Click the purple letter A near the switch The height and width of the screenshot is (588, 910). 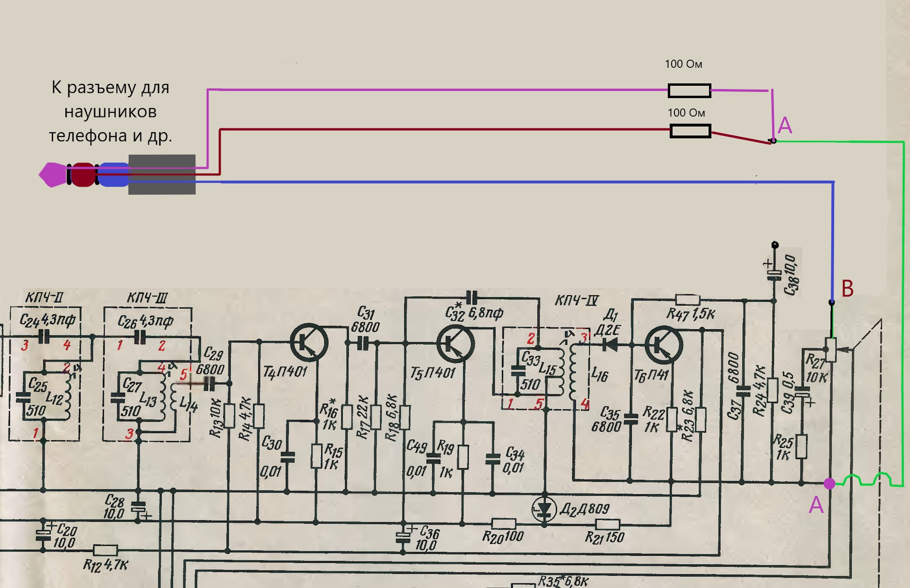click(785, 125)
